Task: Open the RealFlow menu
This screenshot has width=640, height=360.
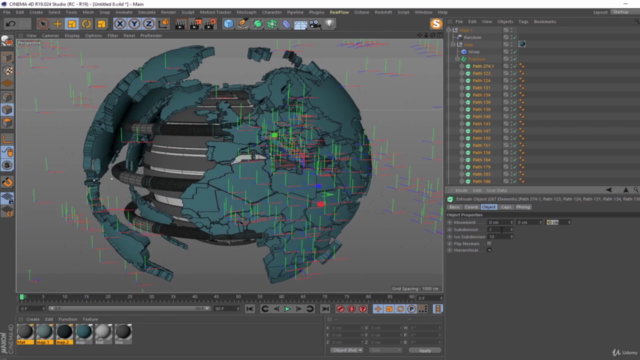Action: pos(339,12)
